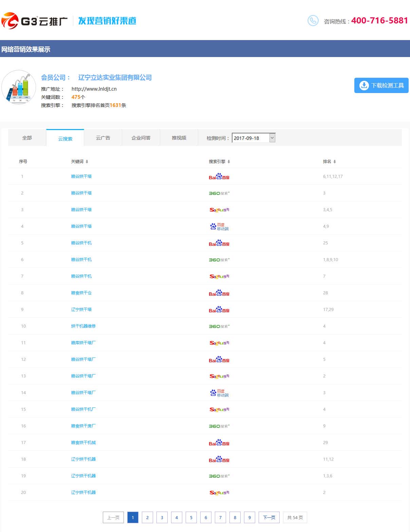This screenshot has width=410, height=532.
Task: Open the 企业问答 tab
Action: 141,138
